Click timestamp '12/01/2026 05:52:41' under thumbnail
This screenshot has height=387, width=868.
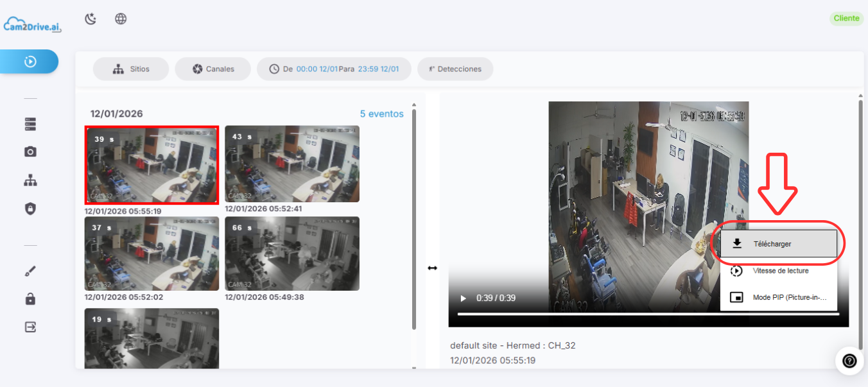pyautogui.click(x=263, y=209)
